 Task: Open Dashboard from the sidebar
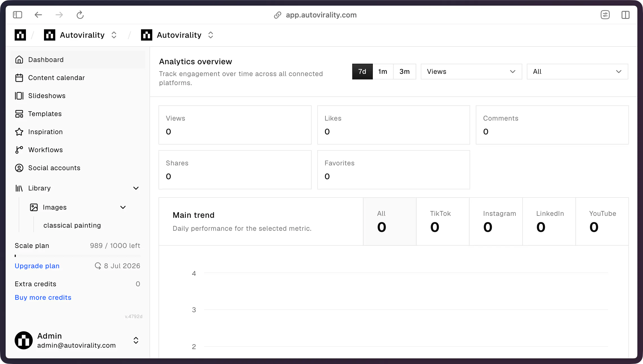pyautogui.click(x=78, y=60)
